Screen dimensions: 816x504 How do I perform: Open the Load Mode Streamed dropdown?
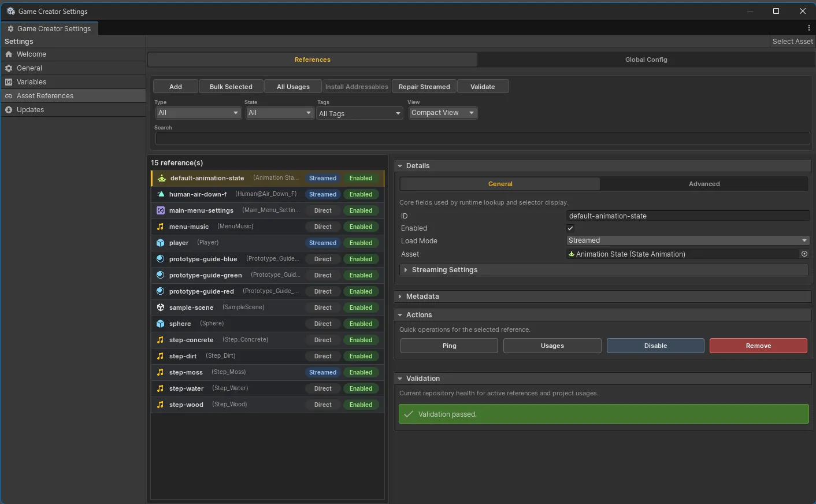(x=688, y=240)
